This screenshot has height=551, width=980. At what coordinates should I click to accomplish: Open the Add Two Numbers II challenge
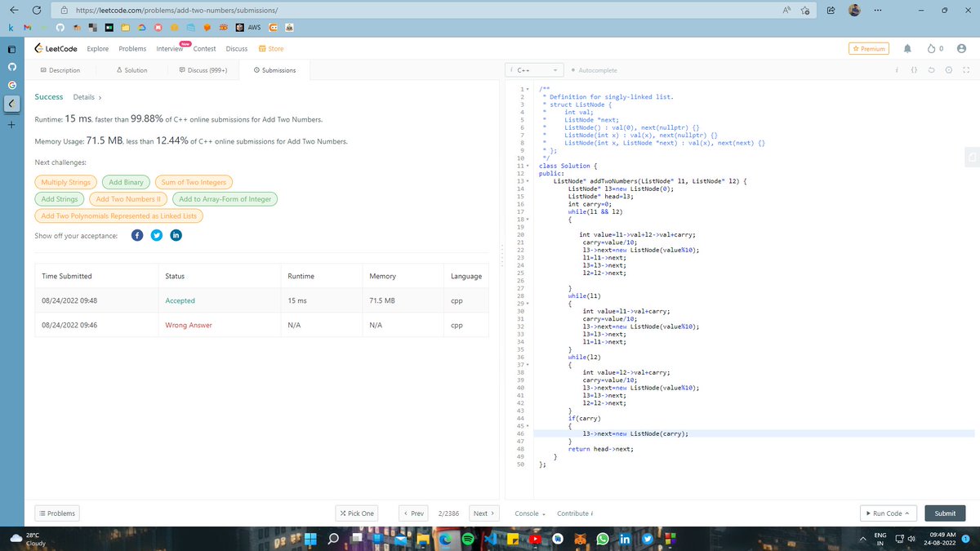click(x=128, y=199)
